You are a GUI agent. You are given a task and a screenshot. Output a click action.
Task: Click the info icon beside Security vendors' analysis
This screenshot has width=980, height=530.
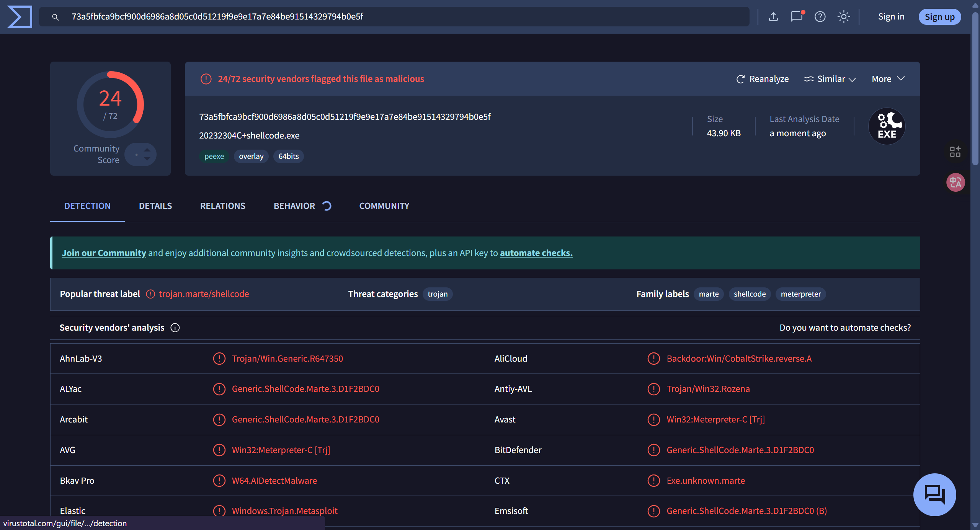click(x=175, y=328)
